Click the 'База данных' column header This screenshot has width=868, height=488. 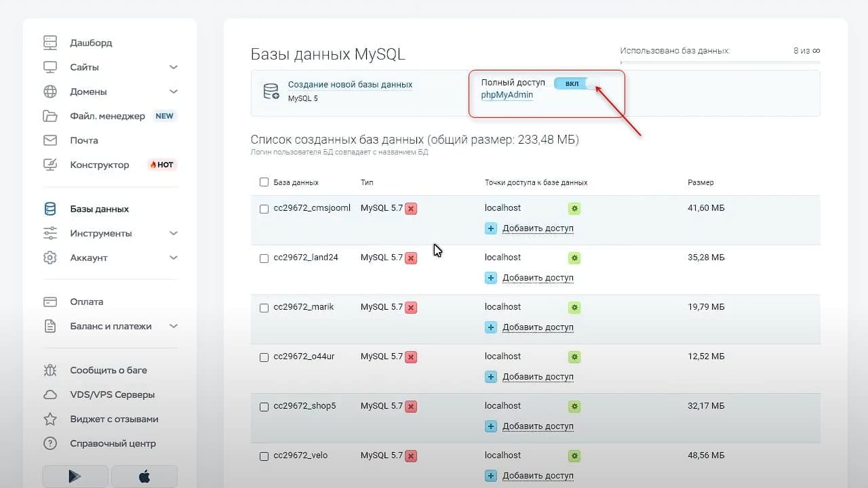tap(296, 182)
